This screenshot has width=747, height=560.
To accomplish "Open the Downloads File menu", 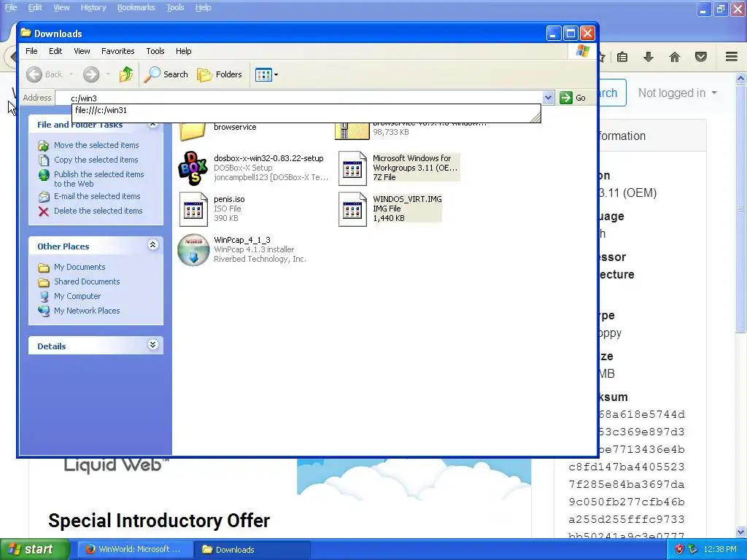I will (x=31, y=51).
